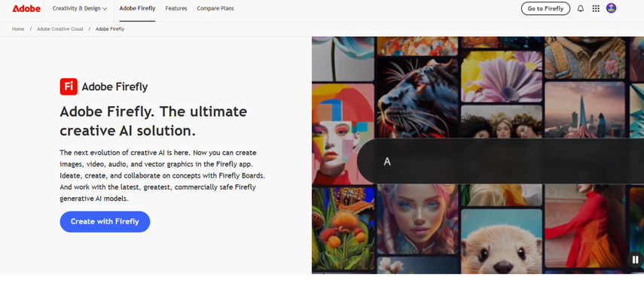644x283 pixels.
Task: Click the Go to Firefly button
Action: pos(545,8)
